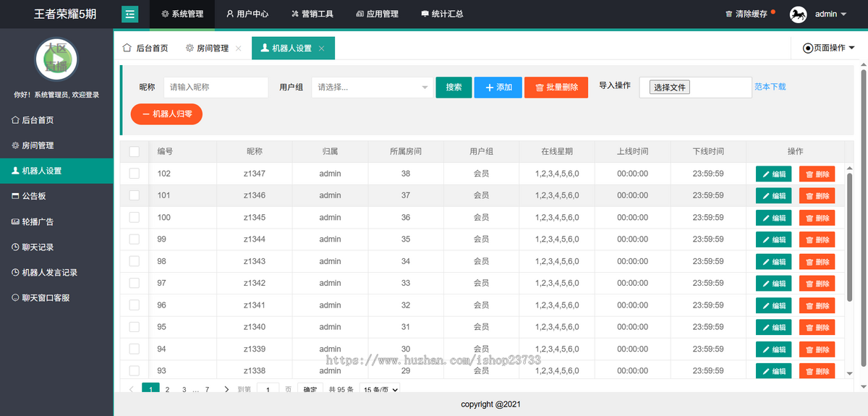
Task: Toggle the select-all checkbox in table header
Action: pos(135,152)
